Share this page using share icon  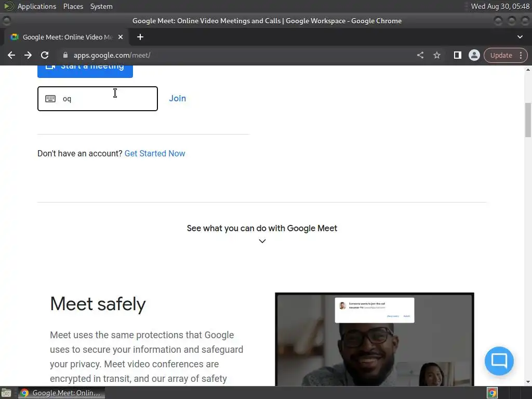420,55
